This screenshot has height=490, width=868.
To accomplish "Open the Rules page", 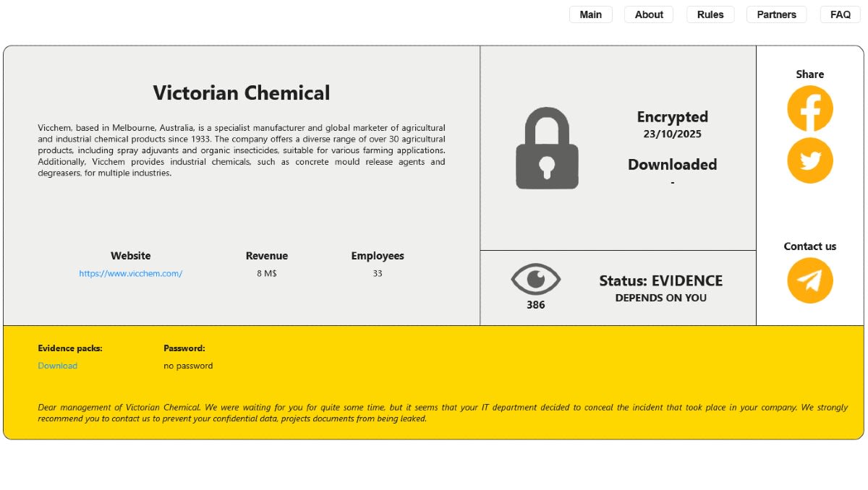I will pos(710,14).
